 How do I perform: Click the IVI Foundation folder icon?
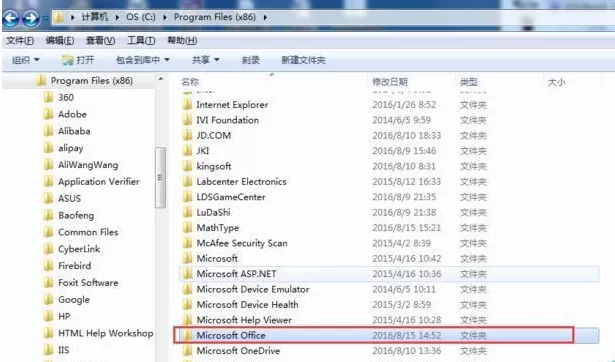[x=187, y=120]
